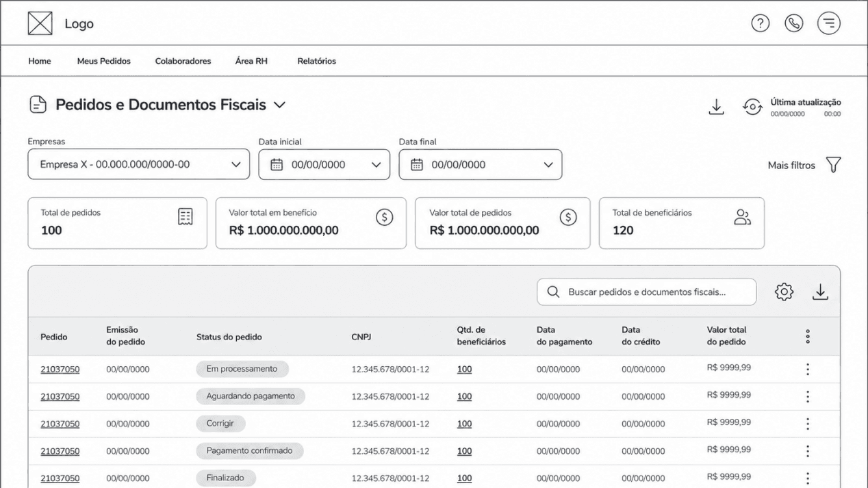Click the Finalizado status badge
The image size is (868, 488).
pos(226,478)
